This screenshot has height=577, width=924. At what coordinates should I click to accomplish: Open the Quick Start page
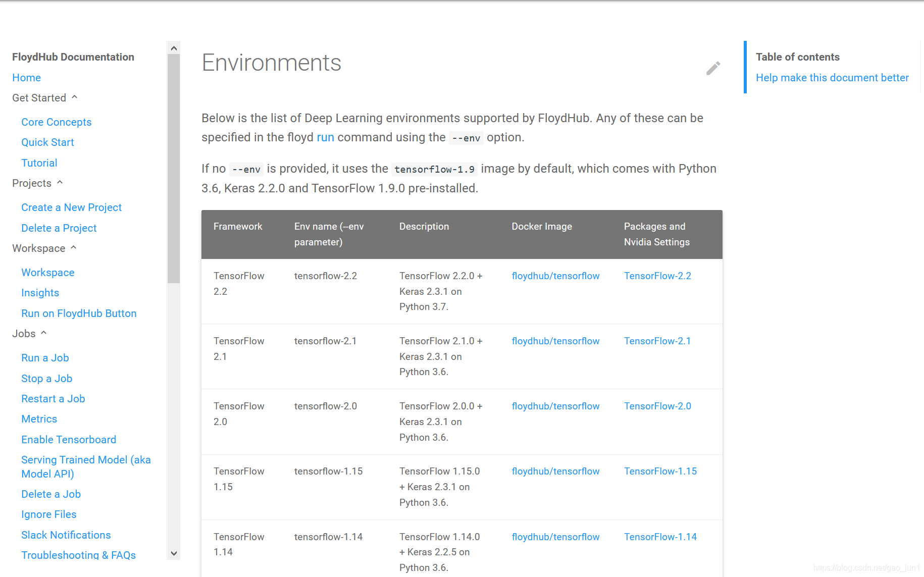tap(47, 142)
